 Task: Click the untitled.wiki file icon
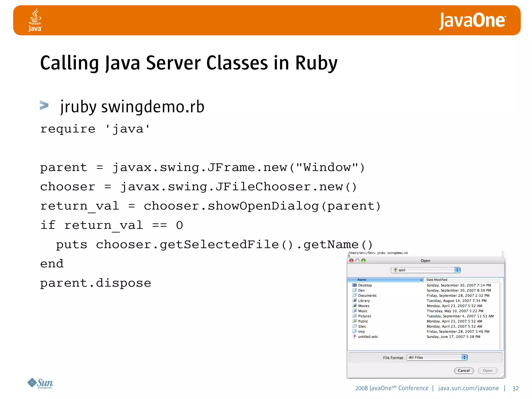355,336
